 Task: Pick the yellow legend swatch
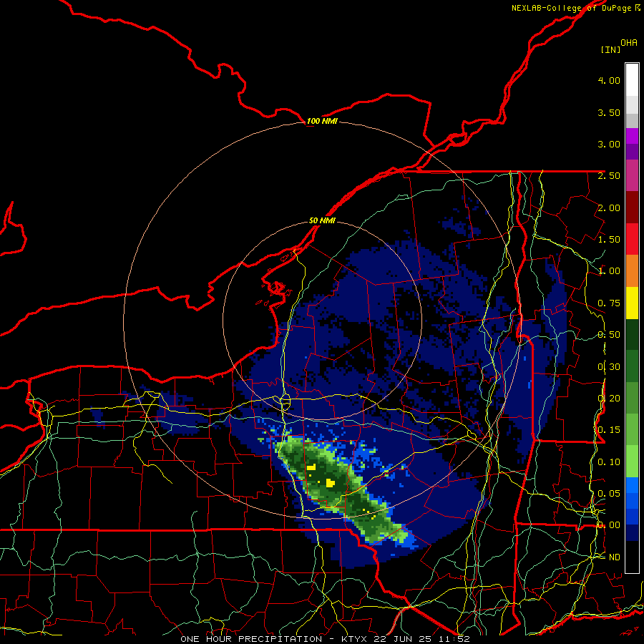coord(632,303)
